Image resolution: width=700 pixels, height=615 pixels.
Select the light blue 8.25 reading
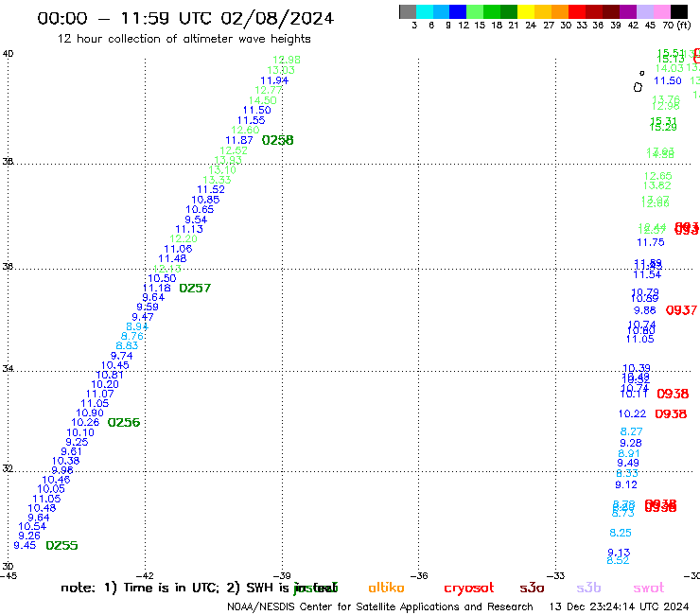[621, 533]
